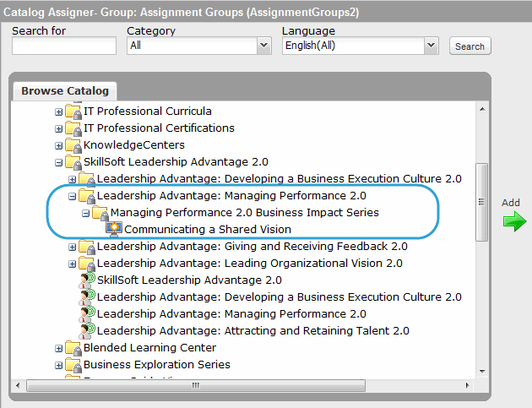The height and width of the screenshot is (408, 532).
Task: Expand Business Exploration Series node
Action: pos(59,365)
